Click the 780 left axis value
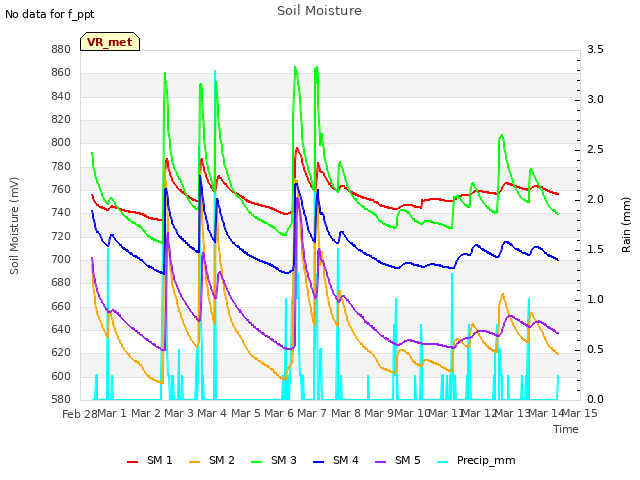The image size is (640, 480). point(61,167)
